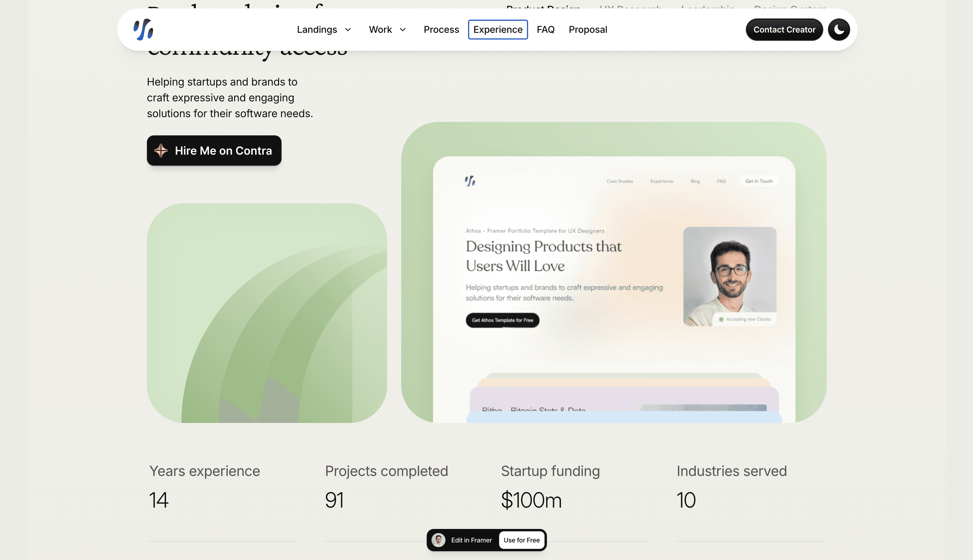Click the green arch artwork card

coord(267,313)
